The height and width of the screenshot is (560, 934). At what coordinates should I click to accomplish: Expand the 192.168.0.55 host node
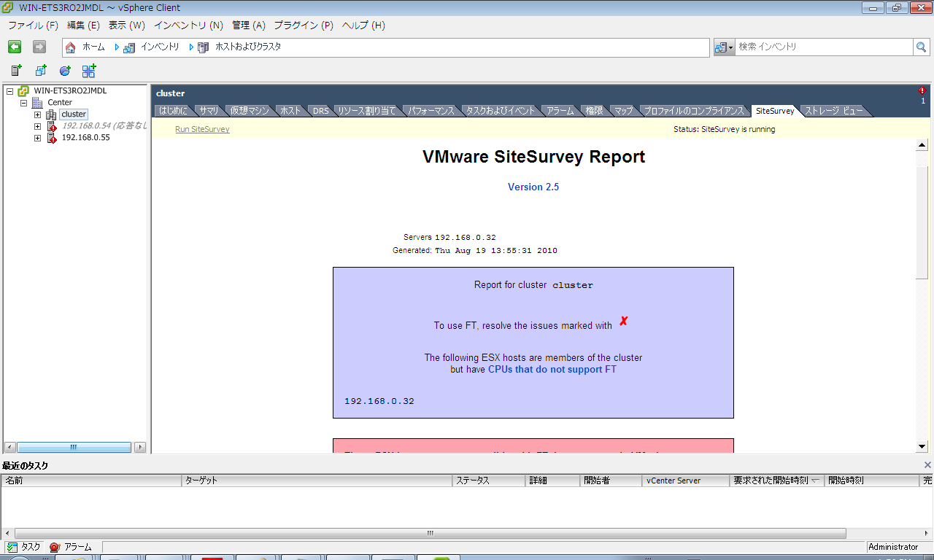point(37,138)
